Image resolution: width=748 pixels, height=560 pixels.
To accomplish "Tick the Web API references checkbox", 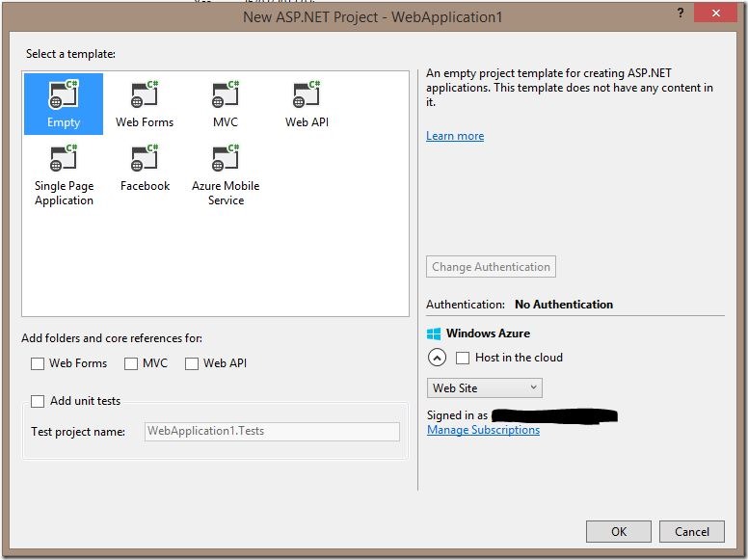I will (191, 363).
